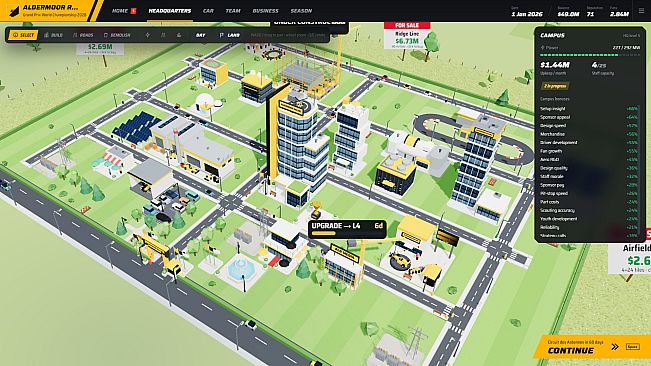Go to the Business tab

pos(265,11)
